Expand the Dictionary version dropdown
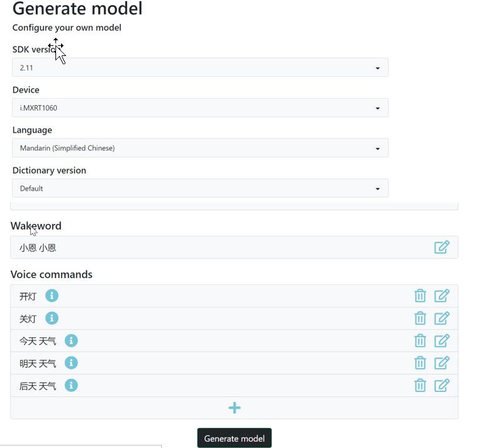 pyautogui.click(x=200, y=188)
